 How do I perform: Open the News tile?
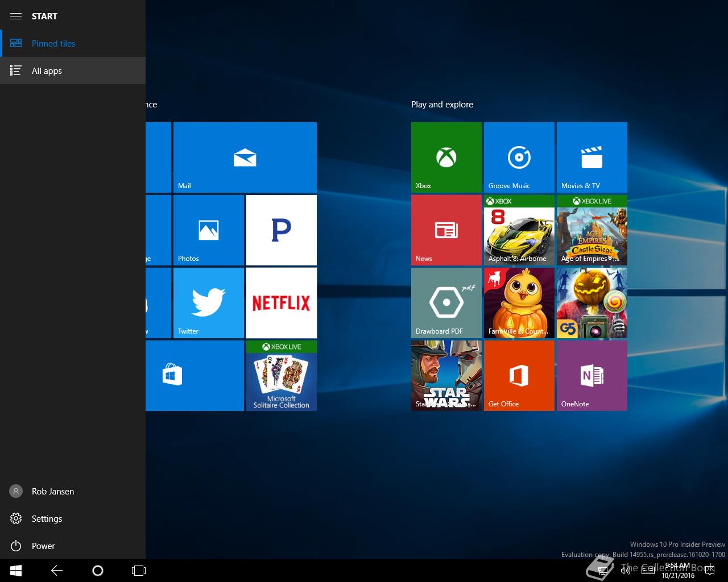pyautogui.click(x=446, y=230)
